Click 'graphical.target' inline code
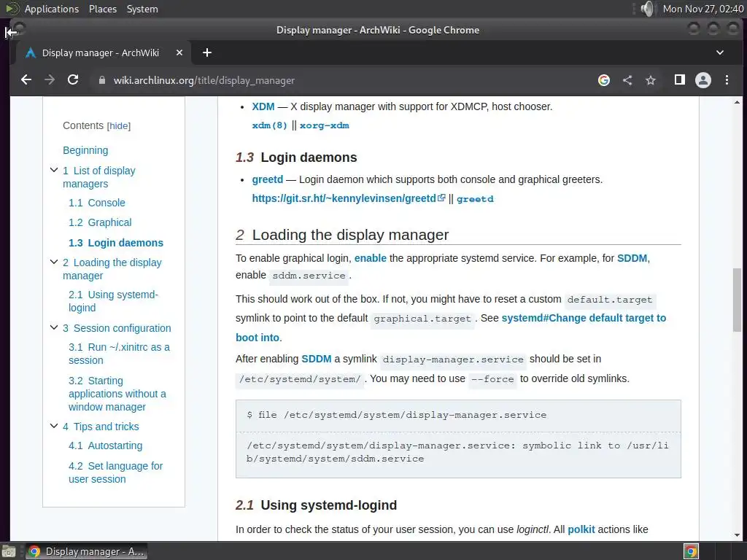The image size is (747, 560). [422, 319]
